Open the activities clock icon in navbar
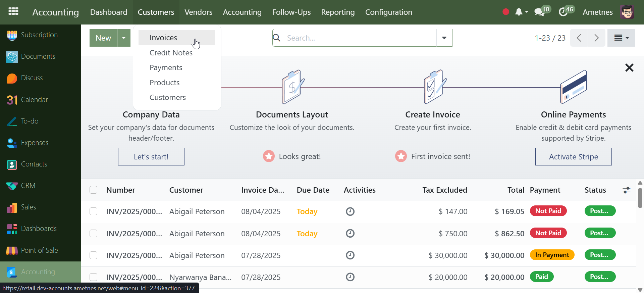Image resolution: width=644 pixels, height=293 pixels. [x=563, y=12]
